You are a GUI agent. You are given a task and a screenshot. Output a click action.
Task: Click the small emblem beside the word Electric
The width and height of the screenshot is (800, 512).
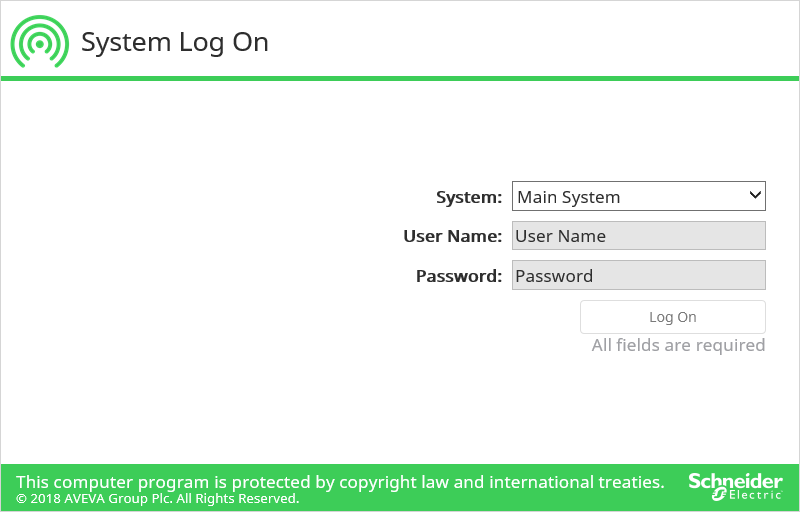point(718,496)
